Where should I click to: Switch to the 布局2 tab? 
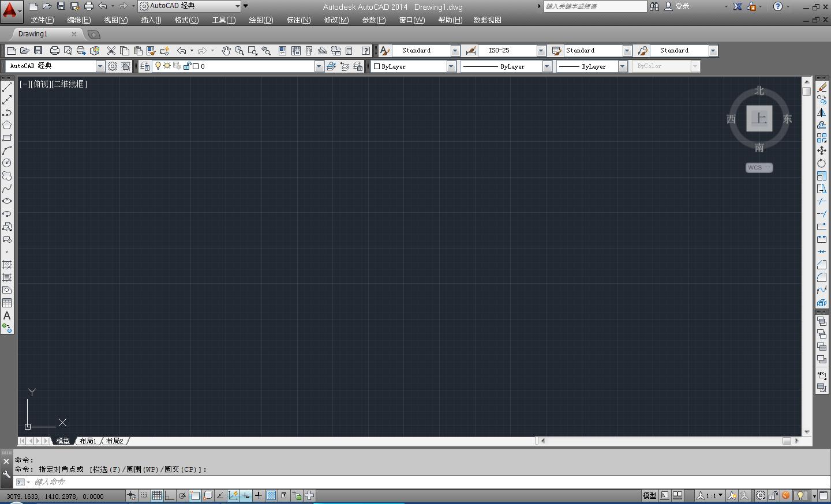click(115, 441)
